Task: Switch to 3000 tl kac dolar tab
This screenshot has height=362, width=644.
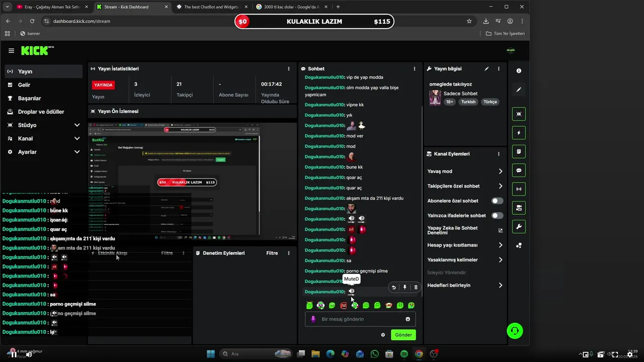Action: point(292,7)
